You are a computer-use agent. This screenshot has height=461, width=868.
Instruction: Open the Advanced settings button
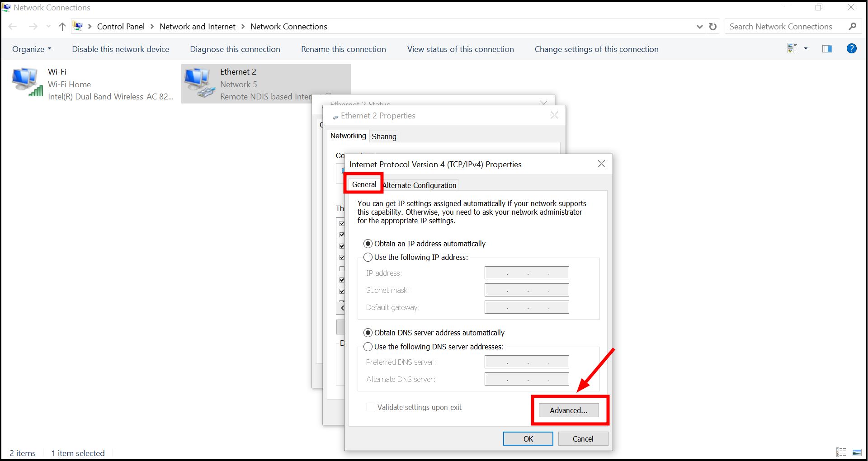(x=569, y=410)
